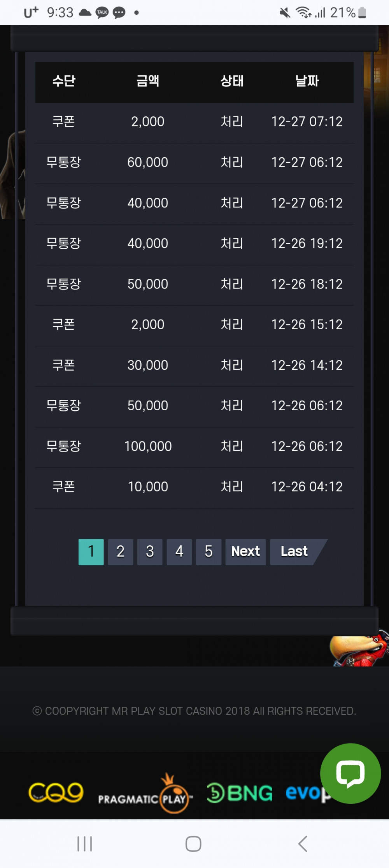
Task: Select the 100,000 무통장 transaction row
Action: tap(194, 446)
